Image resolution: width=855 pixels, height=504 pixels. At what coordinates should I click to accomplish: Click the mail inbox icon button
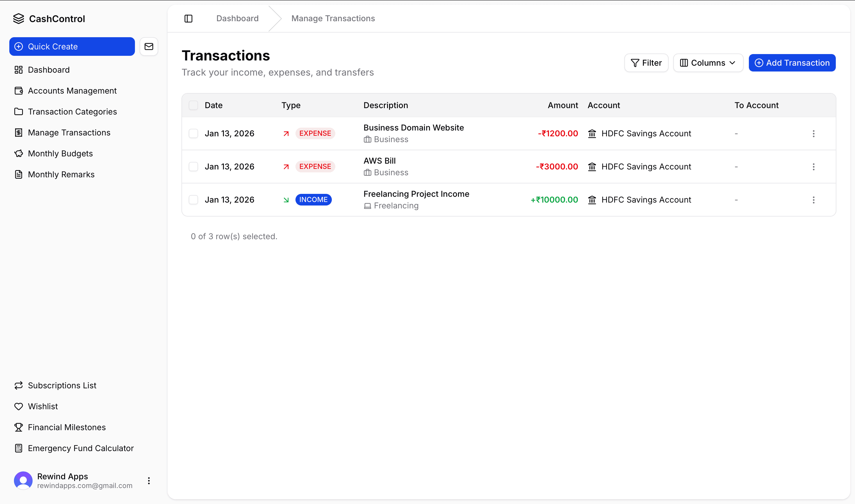pyautogui.click(x=149, y=47)
